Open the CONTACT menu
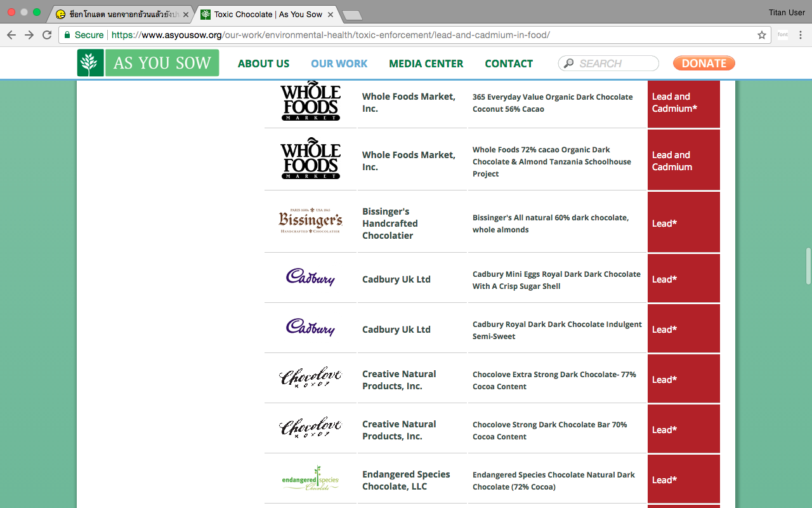The width and height of the screenshot is (812, 508). point(509,63)
